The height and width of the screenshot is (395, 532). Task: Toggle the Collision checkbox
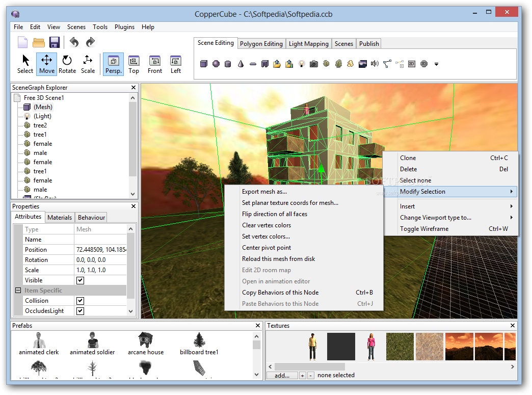pos(81,301)
